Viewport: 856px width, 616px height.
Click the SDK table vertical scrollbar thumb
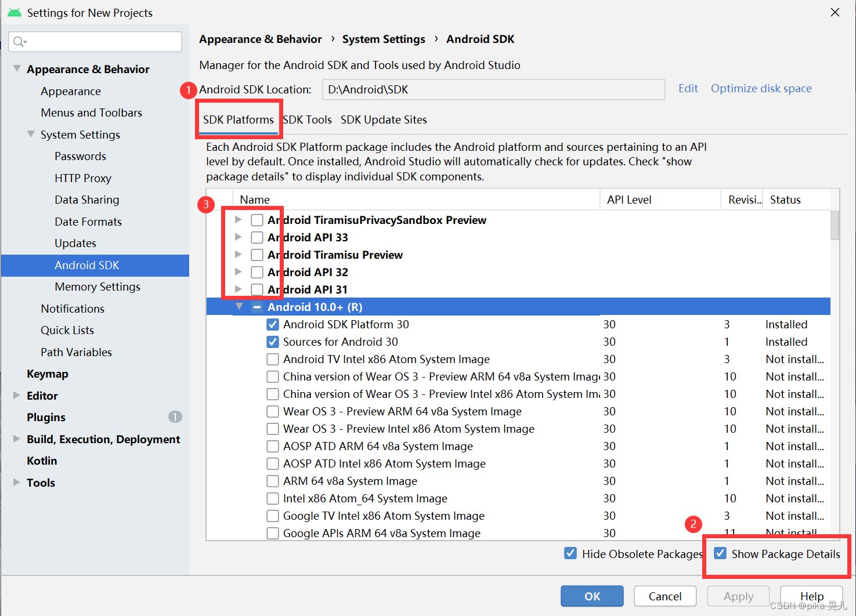click(x=835, y=225)
